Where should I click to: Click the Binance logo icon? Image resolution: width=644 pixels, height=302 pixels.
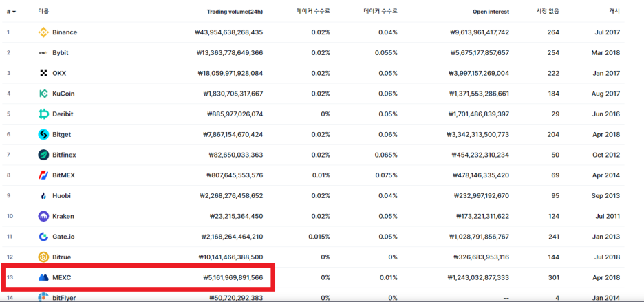point(43,32)
